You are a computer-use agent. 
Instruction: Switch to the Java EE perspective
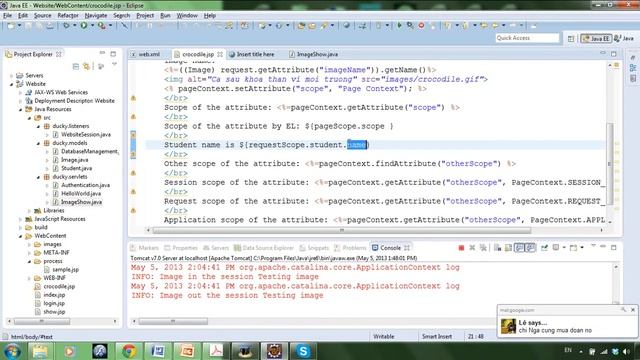pos(596,38)
